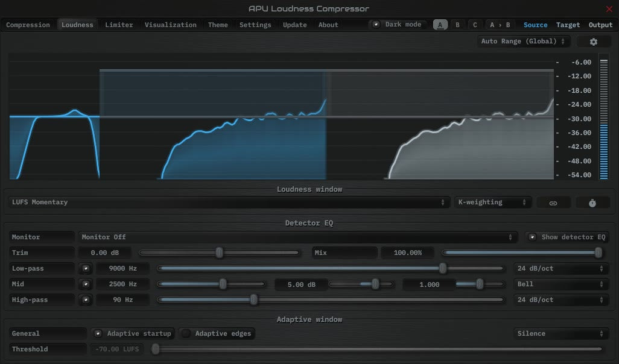Image resolution: width=619 pixels, height=364 pixels.
Task: Adjust the Low-pass frequency slider
Action: [x=330, y=269]
